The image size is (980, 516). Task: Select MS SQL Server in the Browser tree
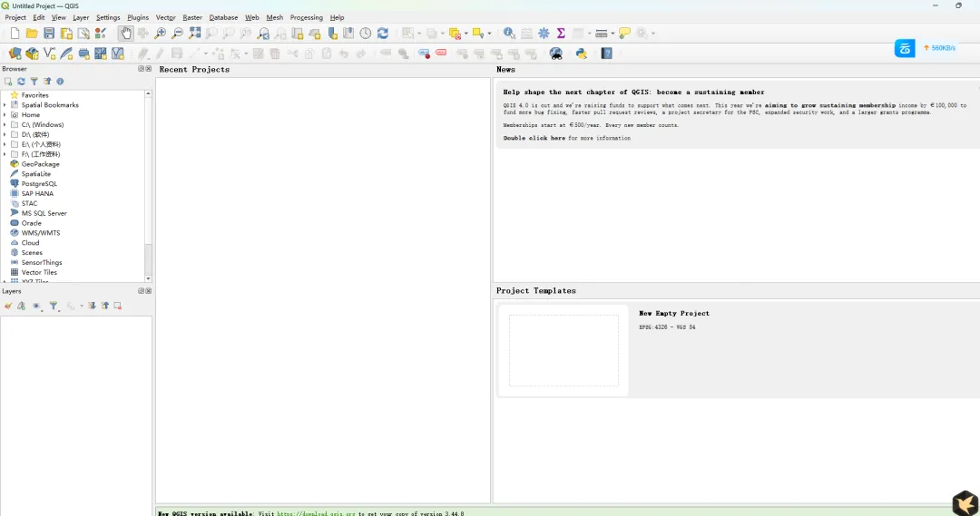(44, 213)
